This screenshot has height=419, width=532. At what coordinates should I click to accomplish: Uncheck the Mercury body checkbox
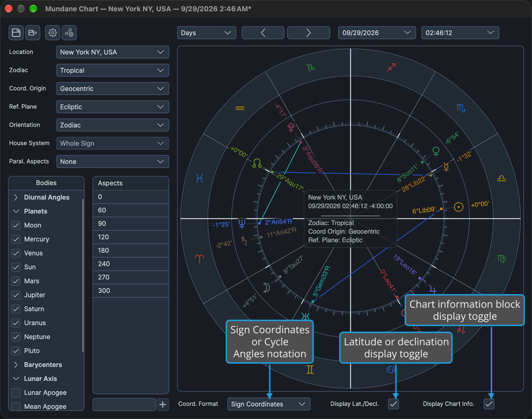(16, 239)
